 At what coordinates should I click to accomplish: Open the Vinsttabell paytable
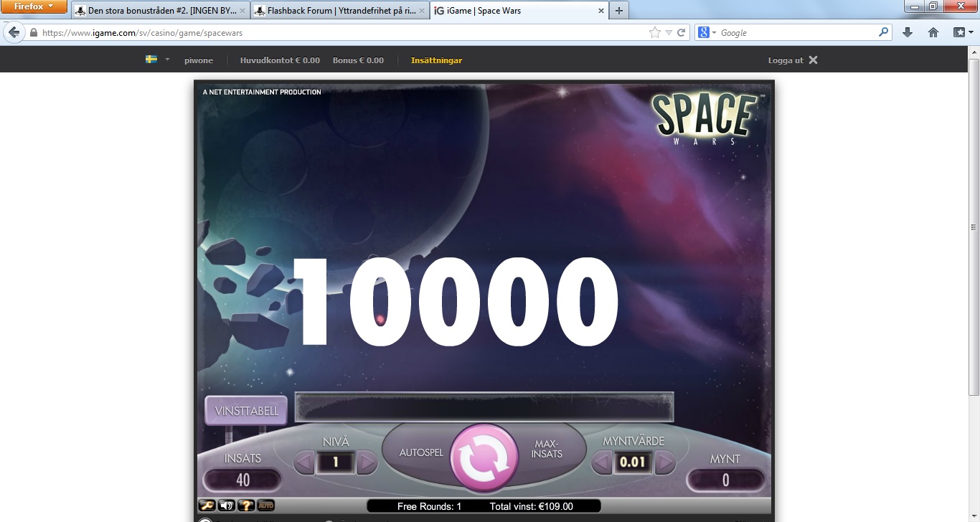click(x=246, y=411)
